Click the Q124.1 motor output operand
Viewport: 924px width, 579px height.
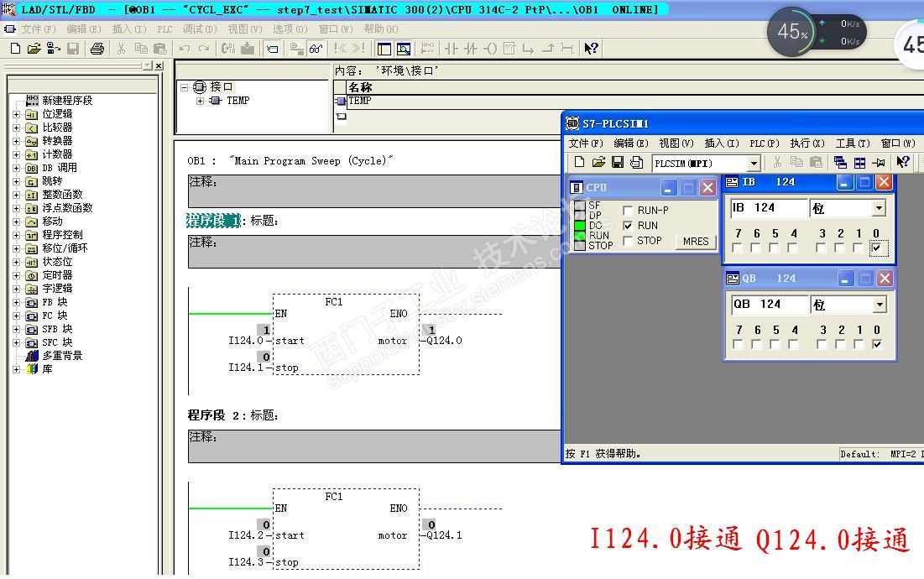(x=444, y=535)
